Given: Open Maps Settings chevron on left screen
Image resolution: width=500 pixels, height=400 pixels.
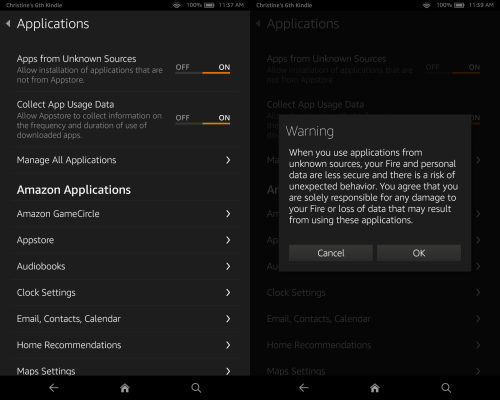Looking at the screenshot, I should click(x=228, y=371).
